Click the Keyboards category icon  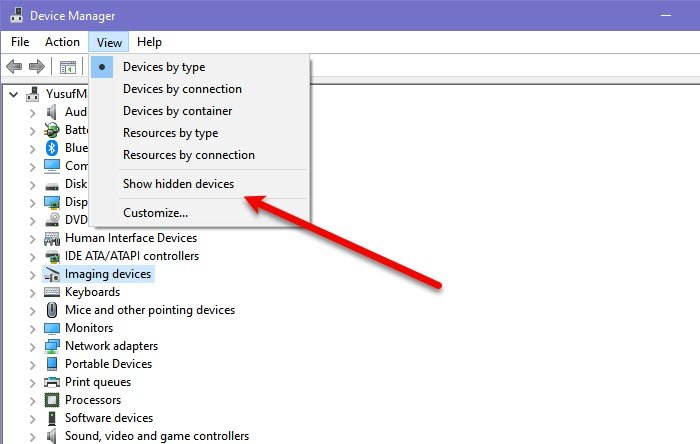point(52,292)
